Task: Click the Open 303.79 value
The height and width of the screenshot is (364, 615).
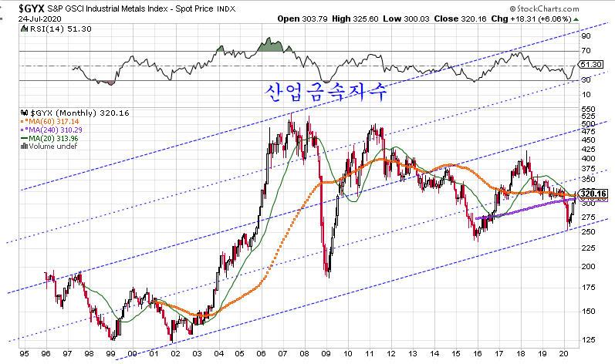Action: coord(302,19)
